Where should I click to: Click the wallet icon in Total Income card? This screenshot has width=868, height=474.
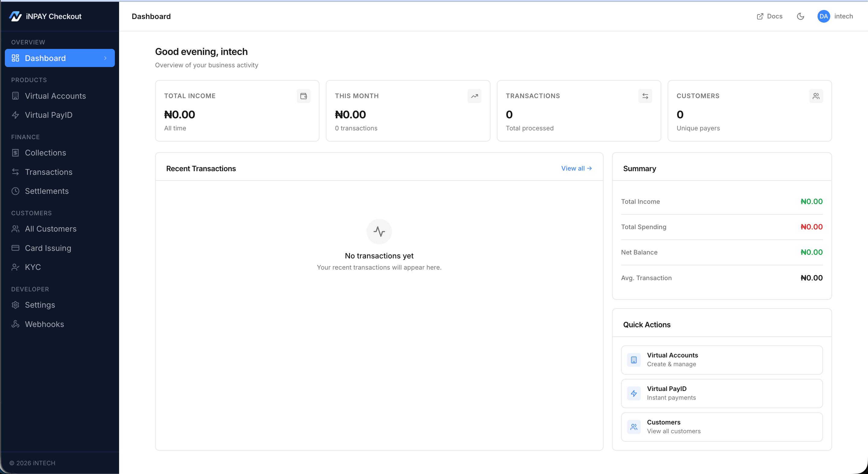coord(303,96)
